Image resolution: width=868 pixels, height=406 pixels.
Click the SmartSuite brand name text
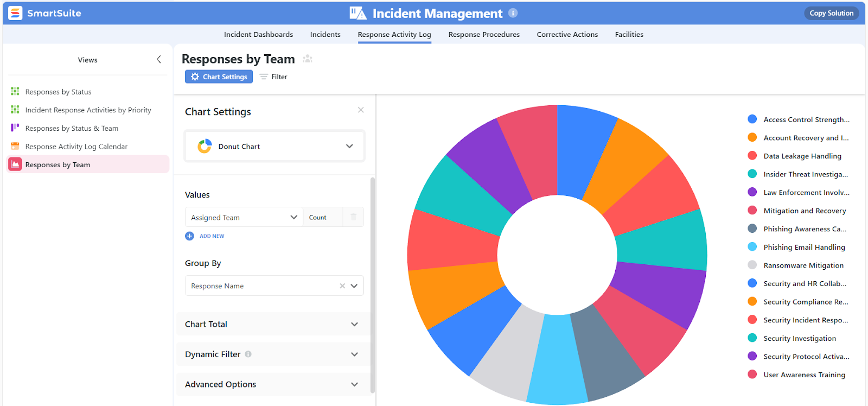(54, 13)
